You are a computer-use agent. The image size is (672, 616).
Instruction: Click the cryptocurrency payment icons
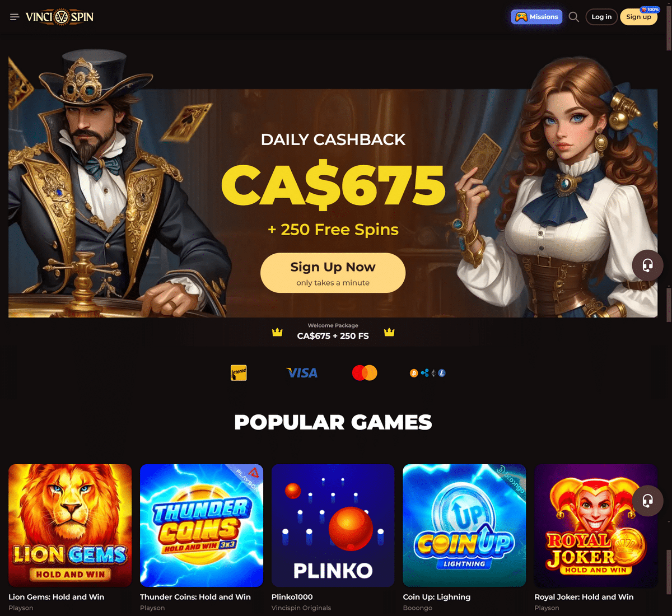pos(428,373)
